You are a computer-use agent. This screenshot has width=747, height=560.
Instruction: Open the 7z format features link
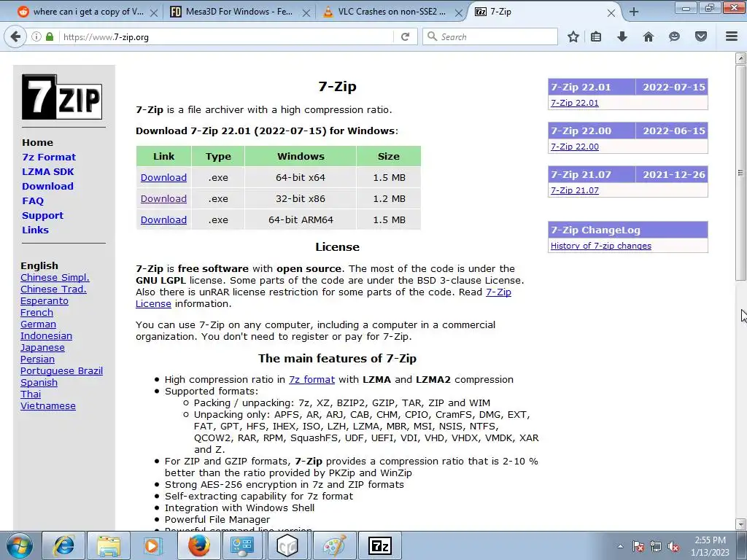point(311,379)
